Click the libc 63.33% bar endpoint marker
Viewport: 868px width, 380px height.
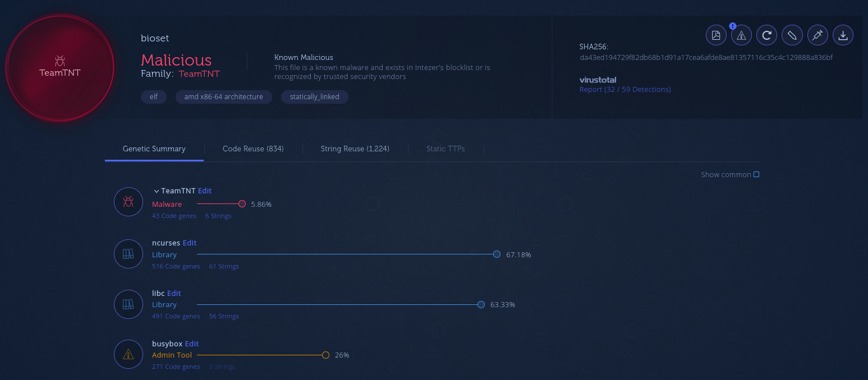481,305
